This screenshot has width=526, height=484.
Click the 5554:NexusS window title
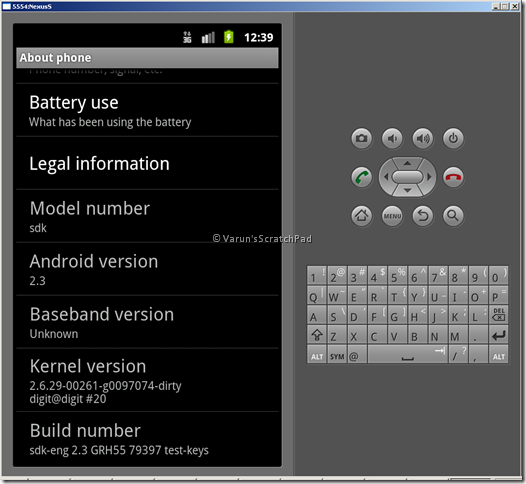pyautogui.click(x=32, y=6)
